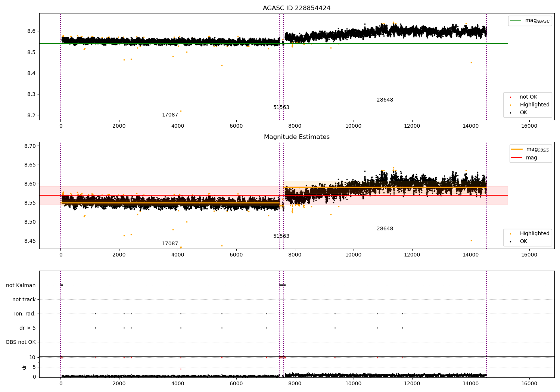This screenshot has width=560, height=392.
Task: Click the 16000 x-tick label under top plot
Action: [529, 126]
